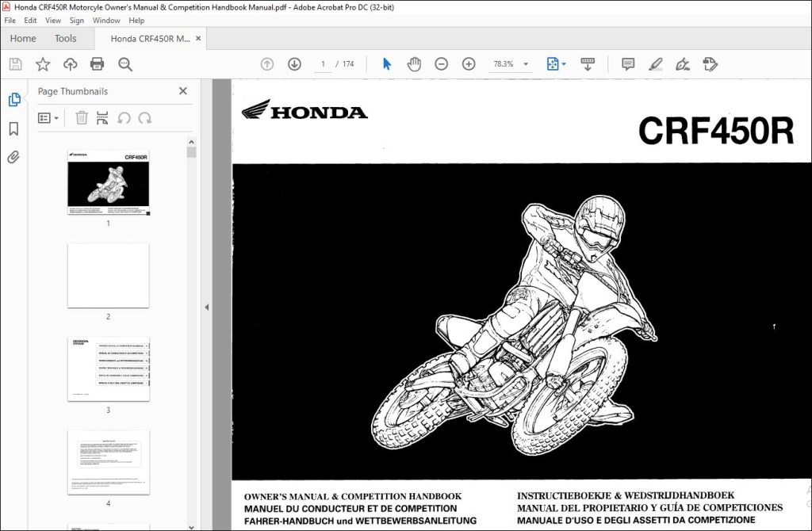Open the Attachments paperclip panel
The image size is (812, 531).
click(x=13, y=157)
